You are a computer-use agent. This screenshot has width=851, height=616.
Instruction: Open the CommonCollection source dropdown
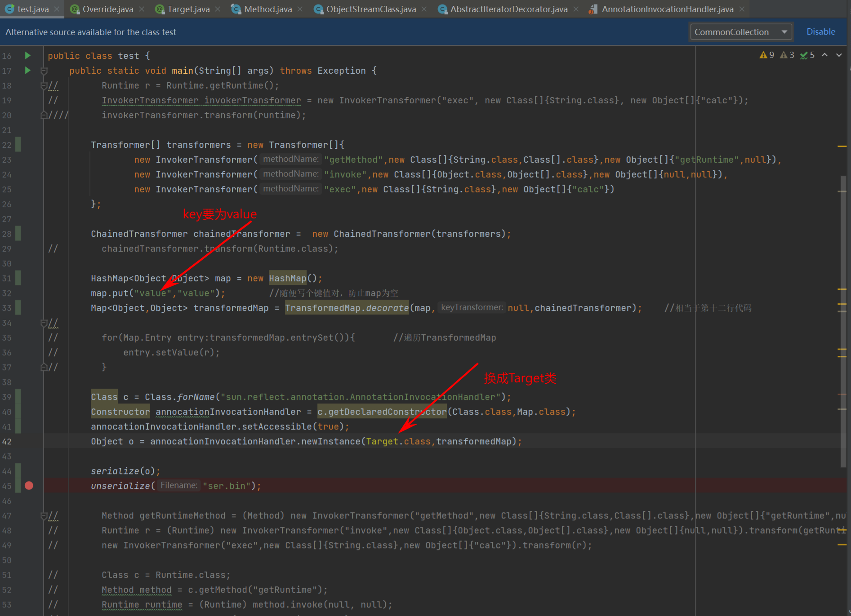[740, 32]
